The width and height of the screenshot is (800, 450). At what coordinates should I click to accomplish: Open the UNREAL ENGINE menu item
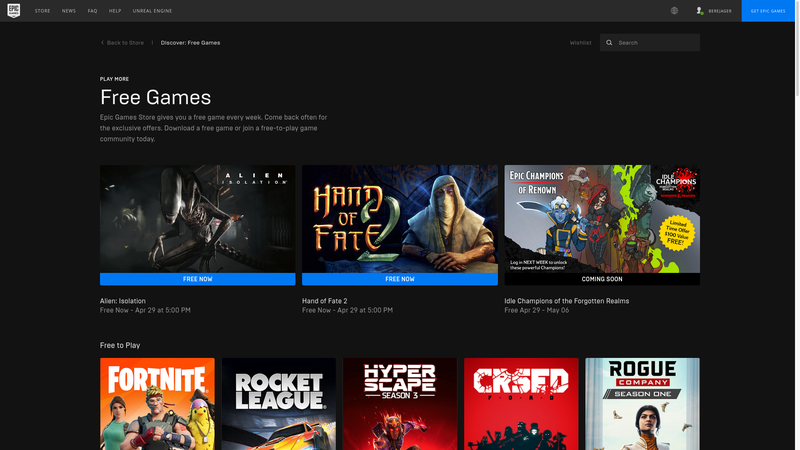(x=152, y=11)
